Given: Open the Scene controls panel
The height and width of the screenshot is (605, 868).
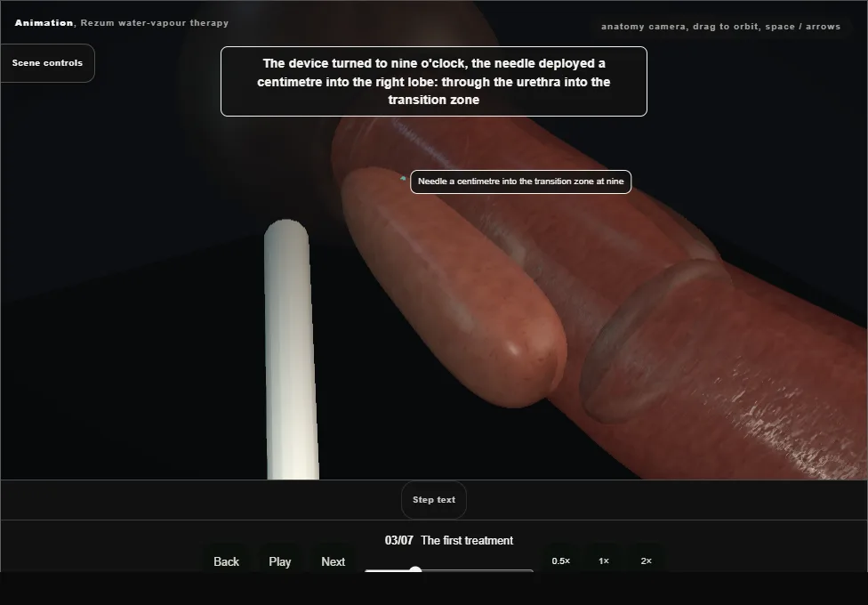Looking at the screenshot, I should [48, 63].
